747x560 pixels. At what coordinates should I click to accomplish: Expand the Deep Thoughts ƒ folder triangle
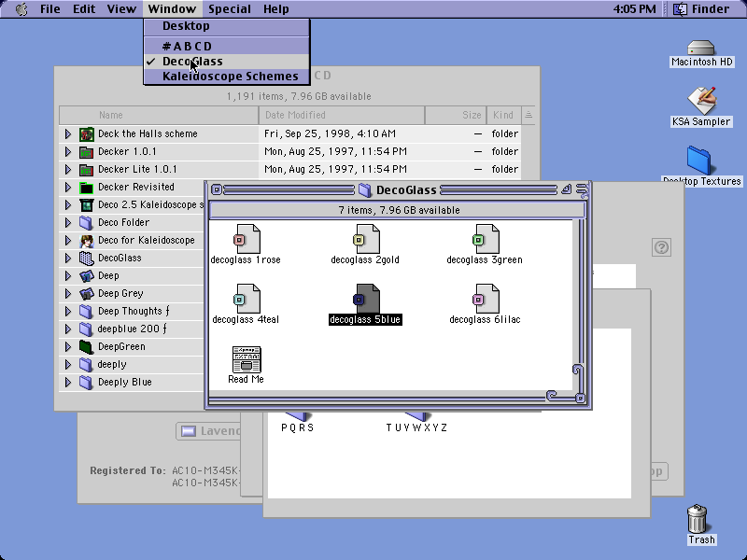68,312
